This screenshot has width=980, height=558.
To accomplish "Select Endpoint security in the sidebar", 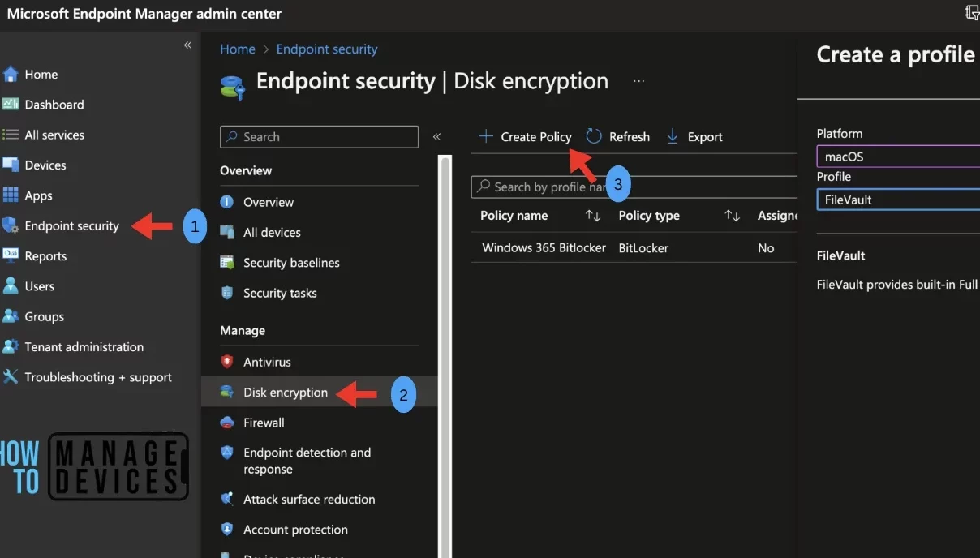I will [71, 225].
